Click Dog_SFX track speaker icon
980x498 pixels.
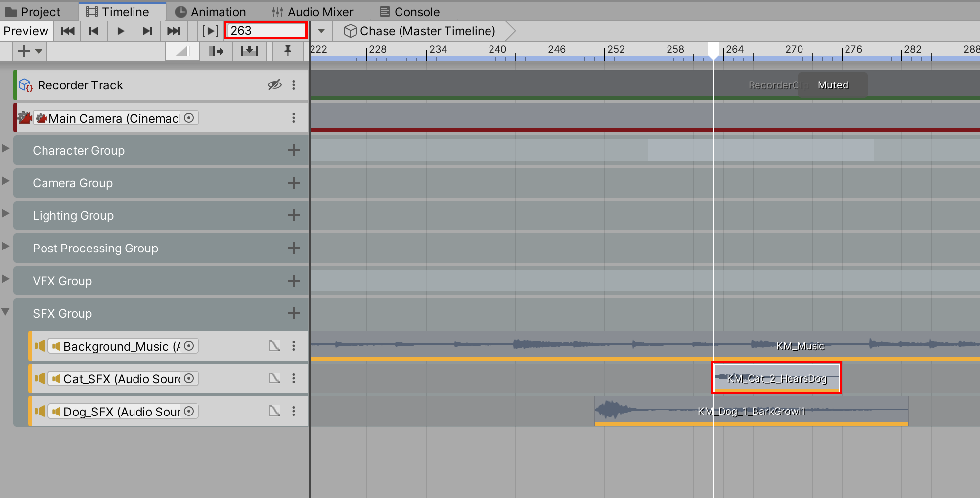[40, 411]
